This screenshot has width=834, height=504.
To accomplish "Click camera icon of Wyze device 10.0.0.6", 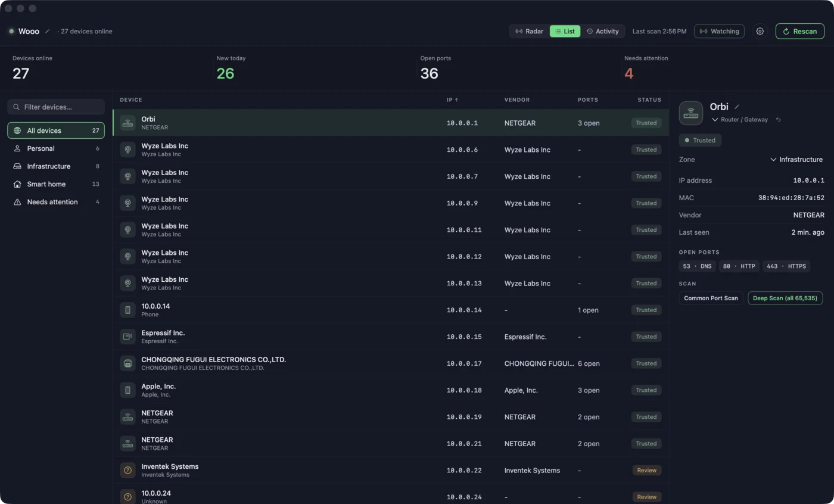I will pyautogui.click(x=127, y=150).
